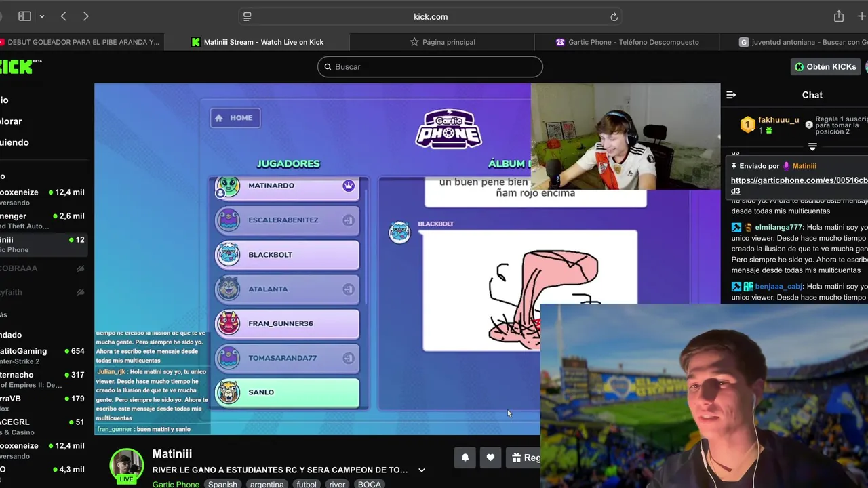Click the exit icon on ESCALERABENITEZ row
The image size is (868, 488).
point(349,220)
